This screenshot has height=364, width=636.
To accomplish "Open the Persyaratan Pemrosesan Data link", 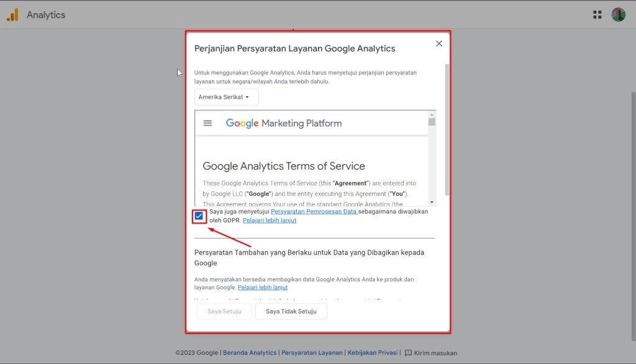I will (x=314, y=212).
